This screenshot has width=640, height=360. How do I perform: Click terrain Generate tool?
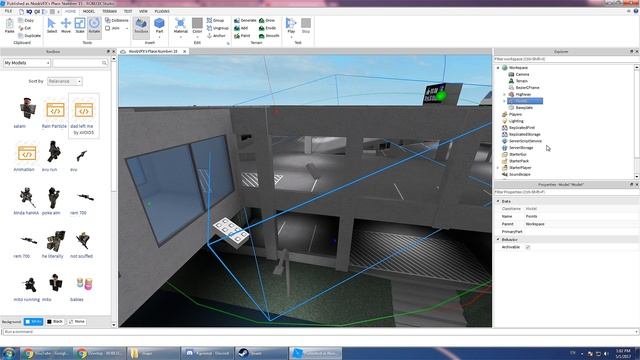[245, 20]
